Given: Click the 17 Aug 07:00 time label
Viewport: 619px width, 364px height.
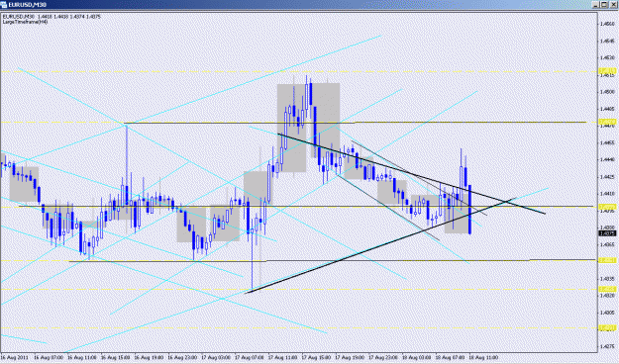Looking at the screenshot, I should tap(250, 357).
